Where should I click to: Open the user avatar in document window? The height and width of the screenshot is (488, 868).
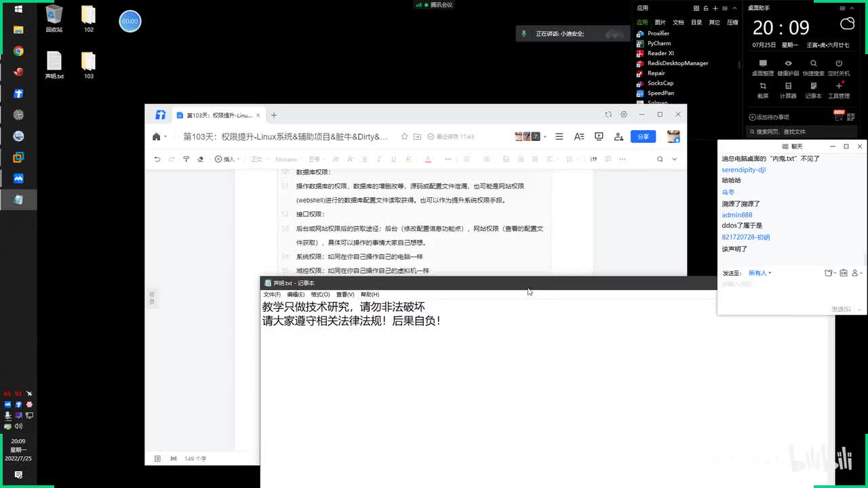(x=673, y=136)
